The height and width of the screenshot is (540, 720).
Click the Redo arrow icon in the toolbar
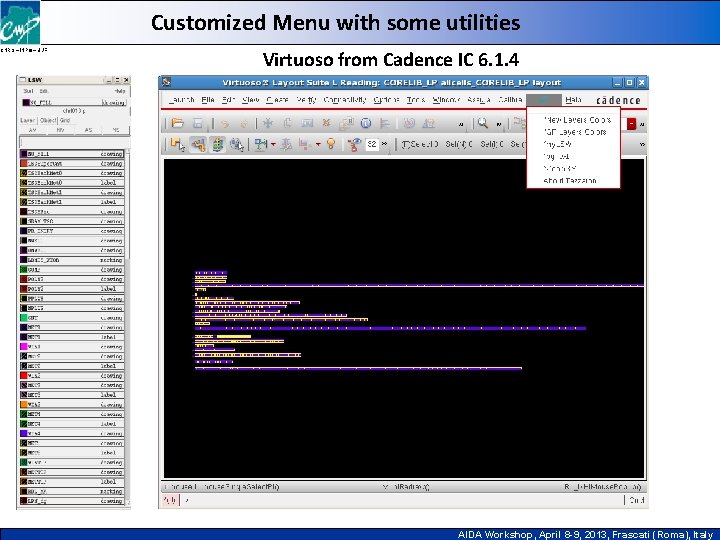coord(244,124)
